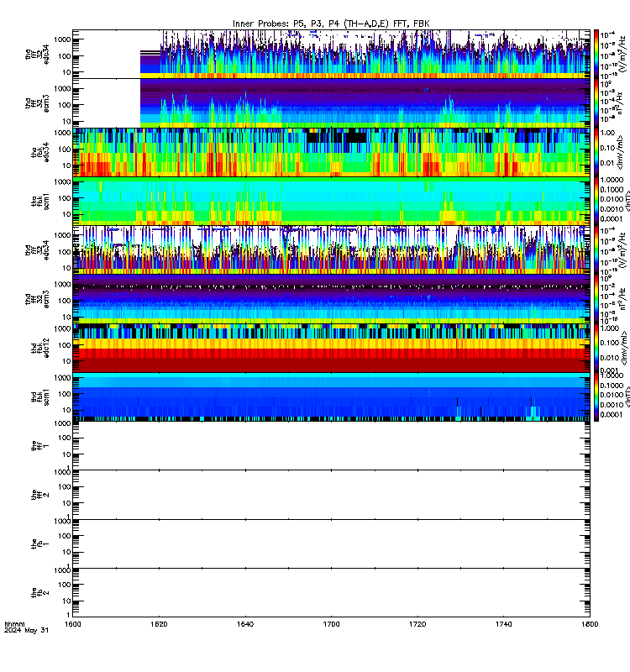
Task: Click the thd fff edc34 spectrogram panel
Action: pyautogui.click(x=331, y=249)
